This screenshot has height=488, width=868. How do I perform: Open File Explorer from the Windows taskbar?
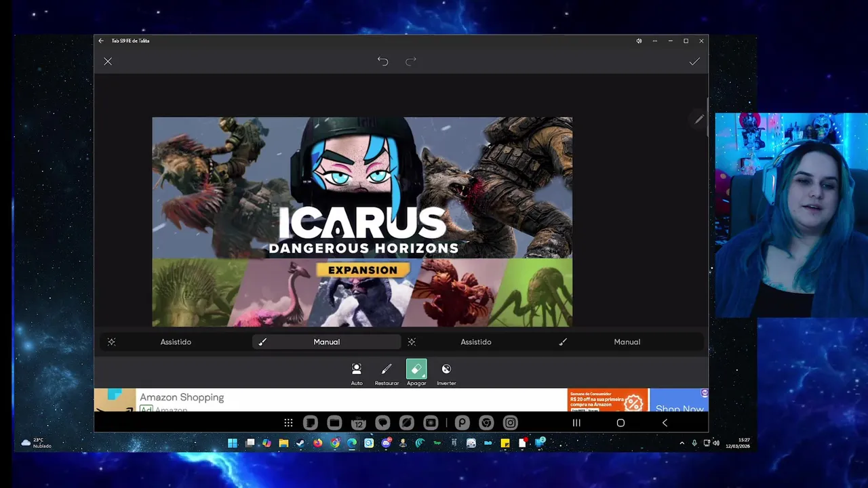point(283,443)
